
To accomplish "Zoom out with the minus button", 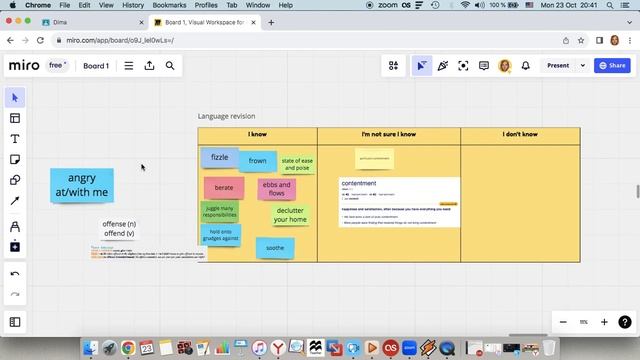I will [563, 322].
